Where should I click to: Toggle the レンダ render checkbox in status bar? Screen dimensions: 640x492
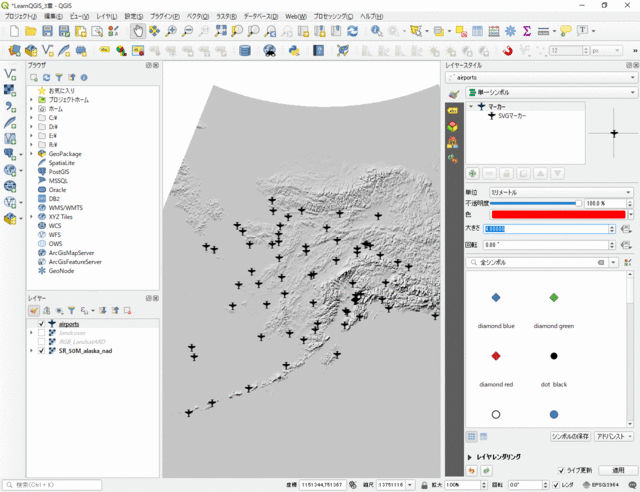(x=556, y=485)
